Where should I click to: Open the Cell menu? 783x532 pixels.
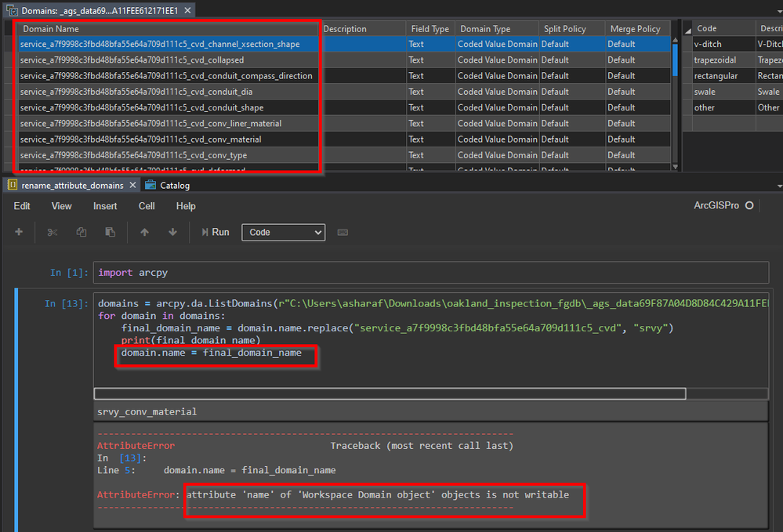pos(147,206)
